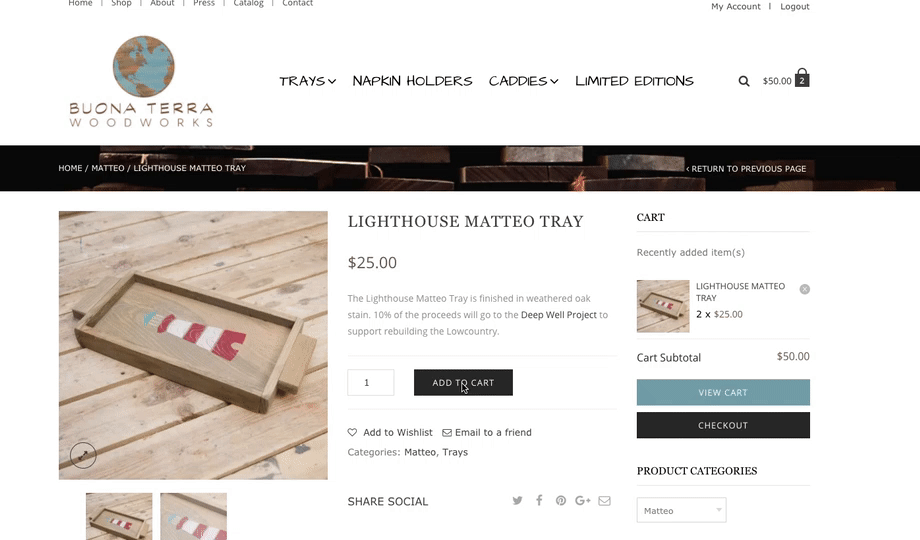Image resolution: width=920 pixels, height=540 pixels.
Task: Click the Checkout button
Action: (x=723, y=425)
